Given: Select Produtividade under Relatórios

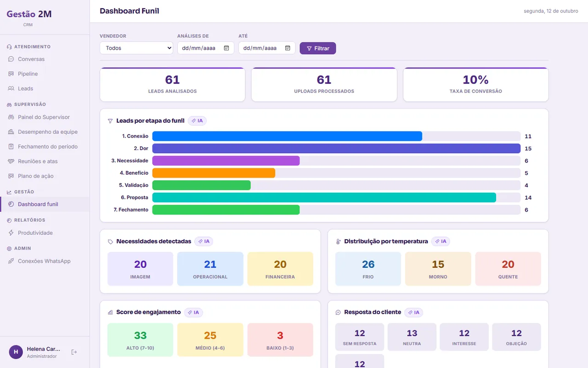Looking at the screenshot, I should tap(45, 233).
